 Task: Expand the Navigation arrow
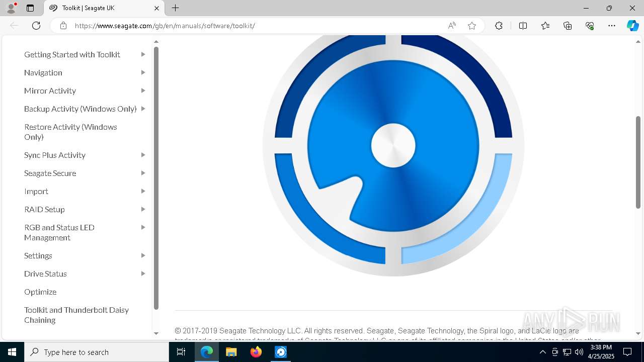coord(143,72)
